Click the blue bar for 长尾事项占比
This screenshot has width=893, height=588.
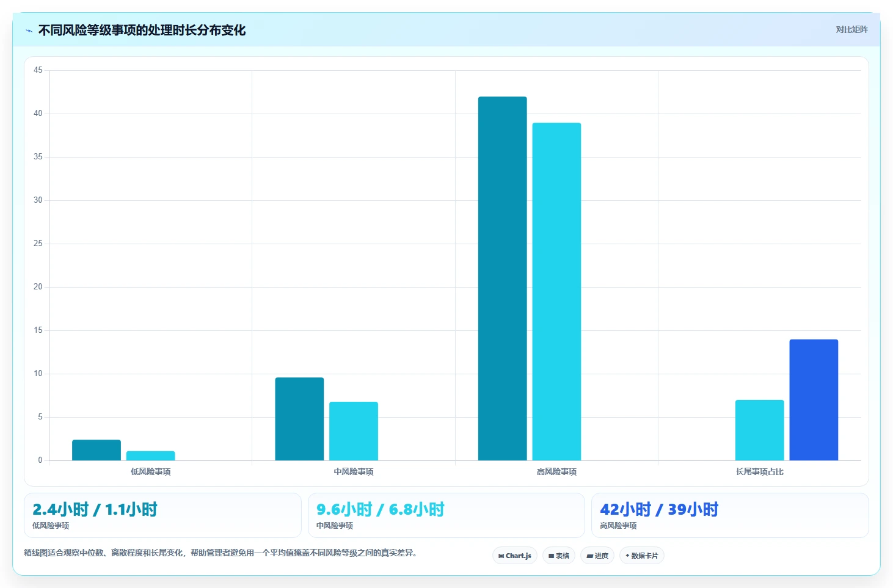coord(814,400)
